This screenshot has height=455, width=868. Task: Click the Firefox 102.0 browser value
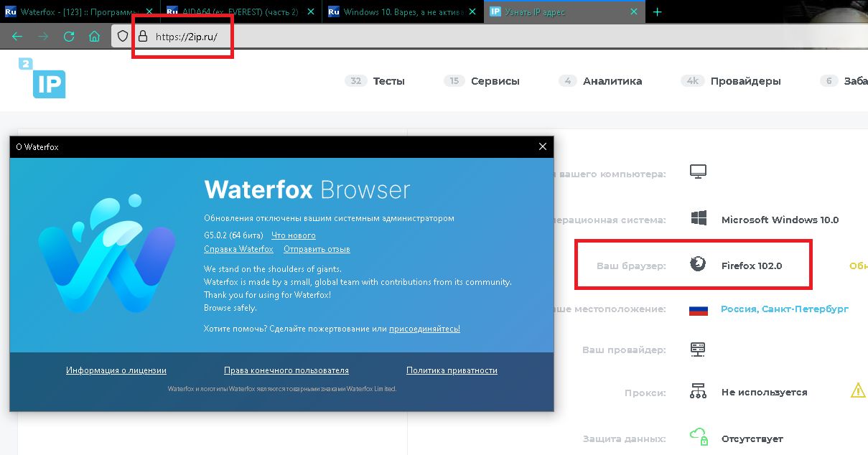pos(752,266)
